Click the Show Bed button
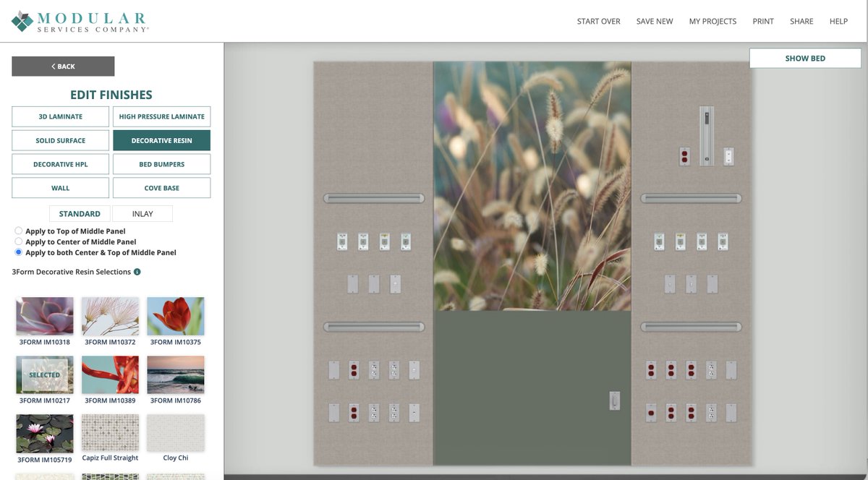This screenshot has height=480, width=868. pyautogui.click(x=805, y=59)
